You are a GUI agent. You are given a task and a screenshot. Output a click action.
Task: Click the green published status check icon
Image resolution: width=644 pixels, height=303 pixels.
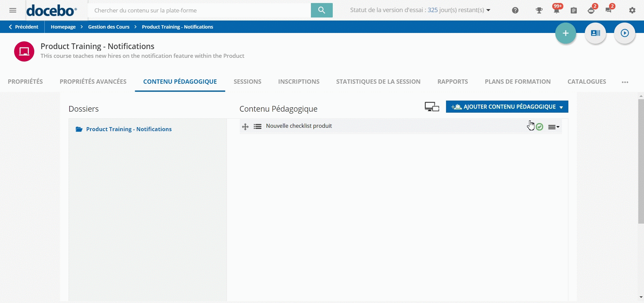539,127
